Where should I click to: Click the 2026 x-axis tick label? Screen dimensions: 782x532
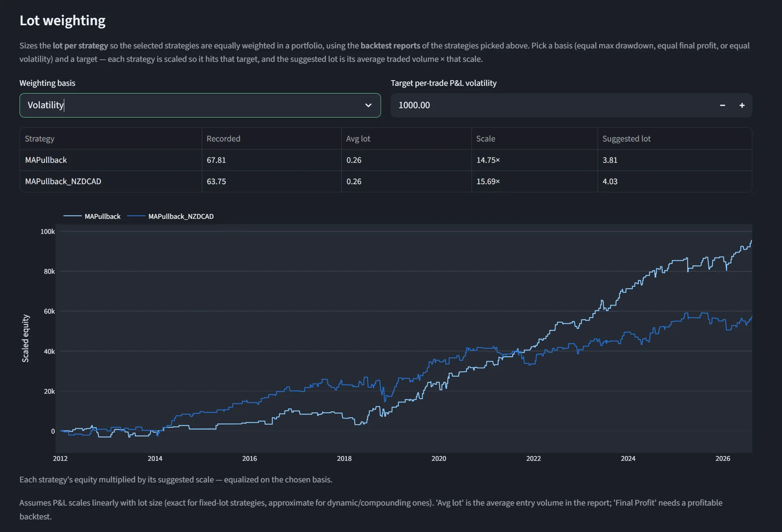click(723, 458)
